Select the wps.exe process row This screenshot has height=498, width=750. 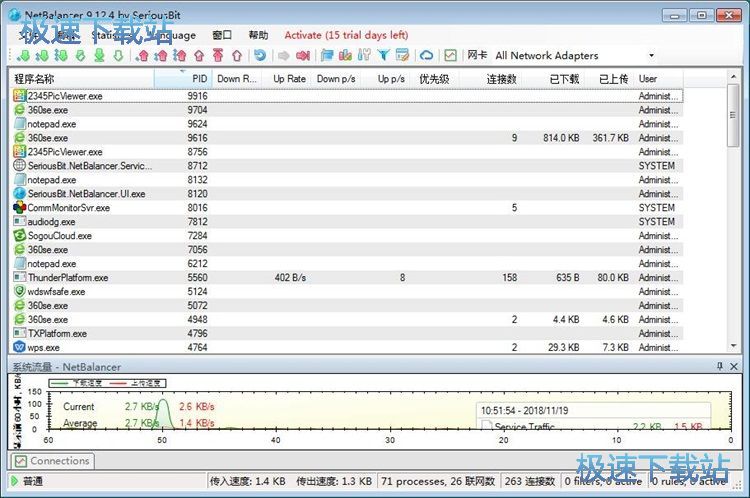[x=44, y=348]
